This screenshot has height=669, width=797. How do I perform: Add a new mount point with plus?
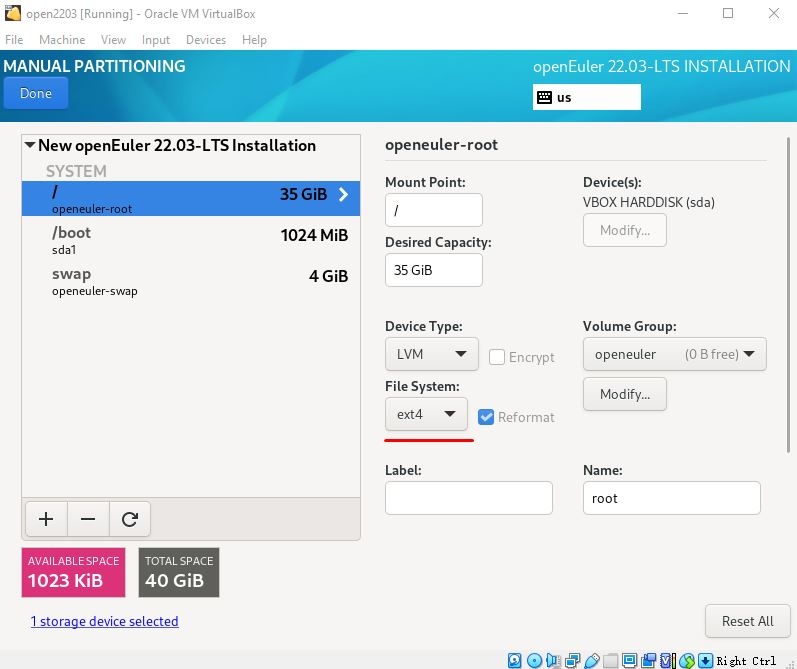(x=46, y=519)
